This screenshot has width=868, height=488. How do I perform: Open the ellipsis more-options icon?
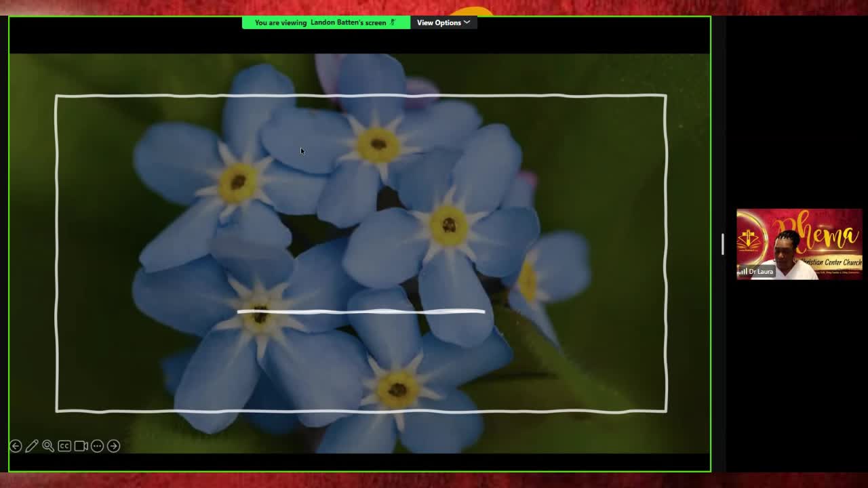pyautogui.click(x=97, y=446)
